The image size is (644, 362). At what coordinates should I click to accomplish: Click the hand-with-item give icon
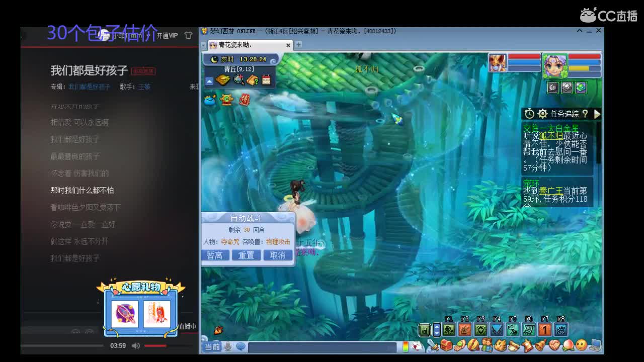(460, 346)
